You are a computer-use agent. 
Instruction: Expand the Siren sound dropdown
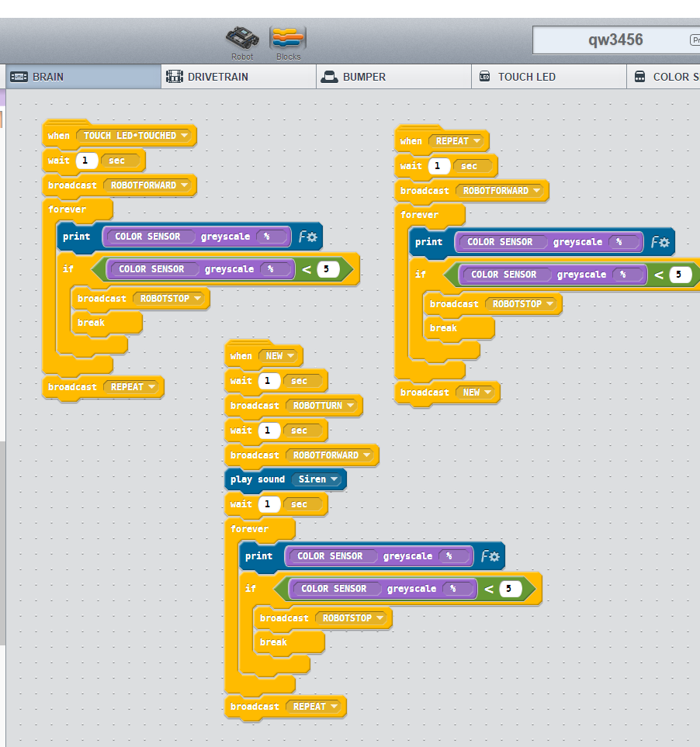coord(334,479)
